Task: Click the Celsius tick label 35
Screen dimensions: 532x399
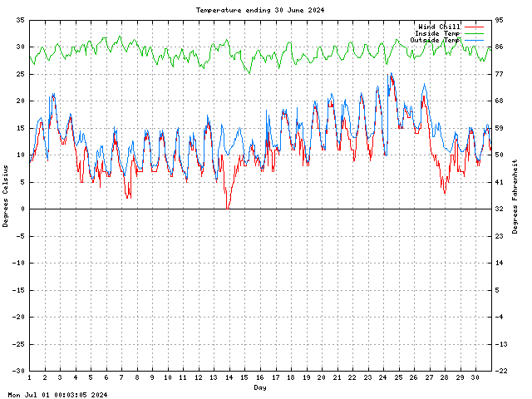Action: pos(20,20)
